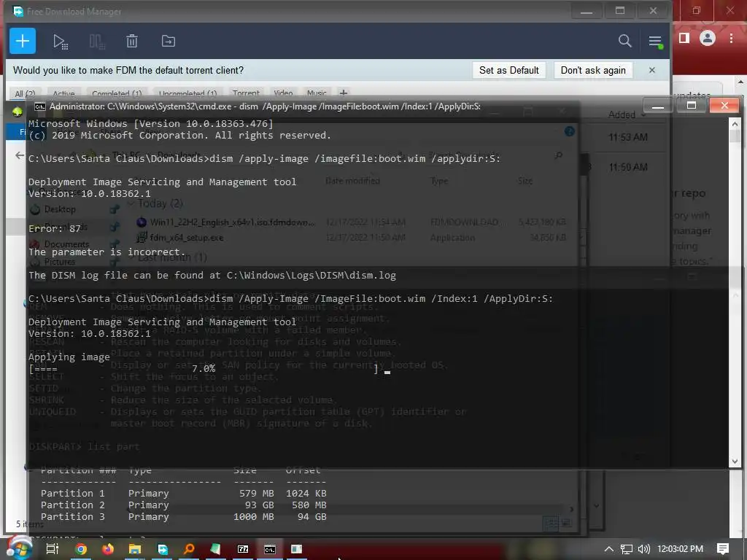The width and height of the screenshot is (747, 560).
Task: Select the Video tab in FDM
Action: coord(283,93)
